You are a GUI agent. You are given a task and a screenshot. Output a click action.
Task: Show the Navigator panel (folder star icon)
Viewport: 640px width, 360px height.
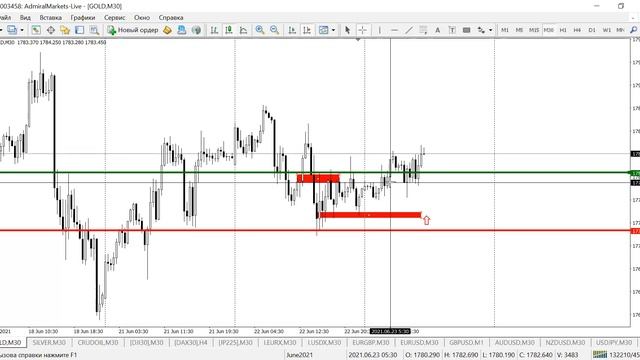[65, 30]
